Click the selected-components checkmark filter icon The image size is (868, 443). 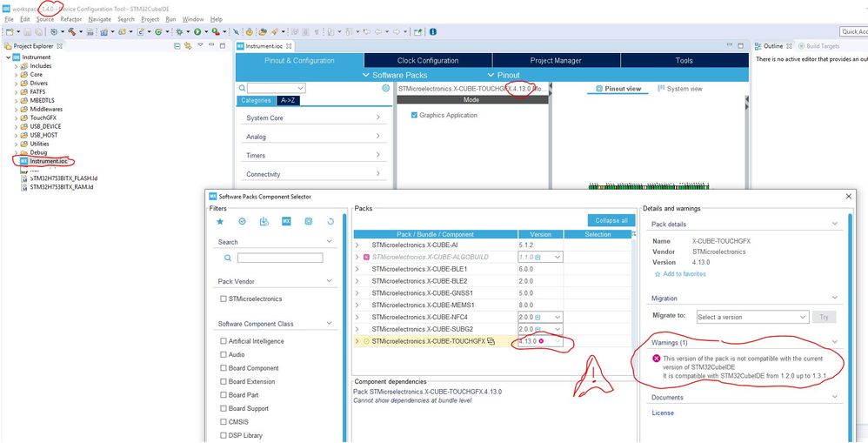tap(242, 221)
